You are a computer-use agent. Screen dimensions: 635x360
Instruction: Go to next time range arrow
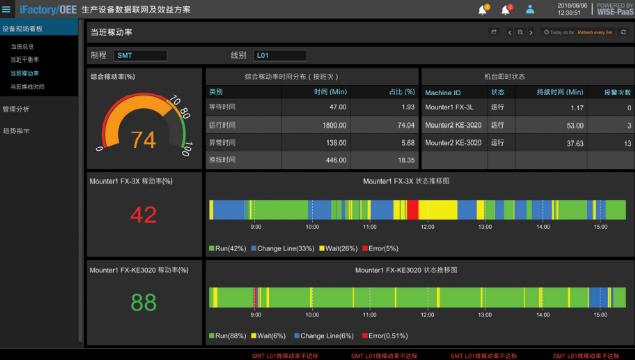tap(531, 32)
